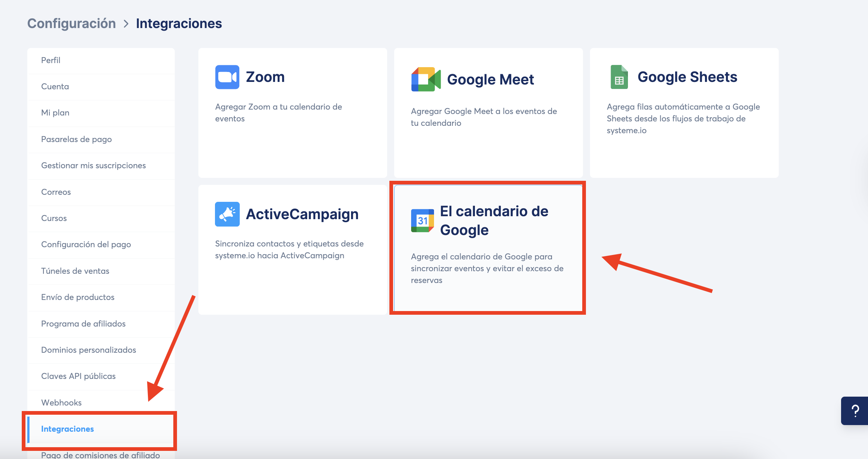Click Google Calendar description about reservas
This screenshot has height=459, width=868.
pyautogui.click(x=487, y=268)
